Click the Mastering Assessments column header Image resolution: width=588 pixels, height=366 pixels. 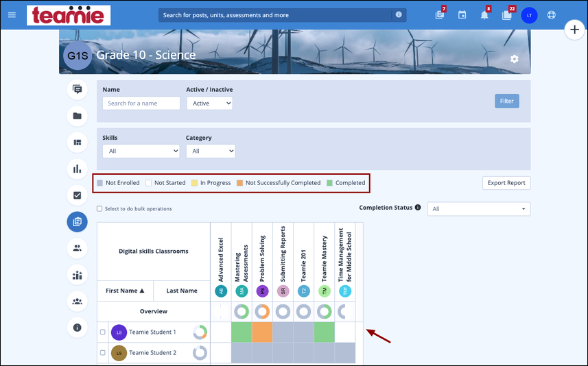point(242,263)
